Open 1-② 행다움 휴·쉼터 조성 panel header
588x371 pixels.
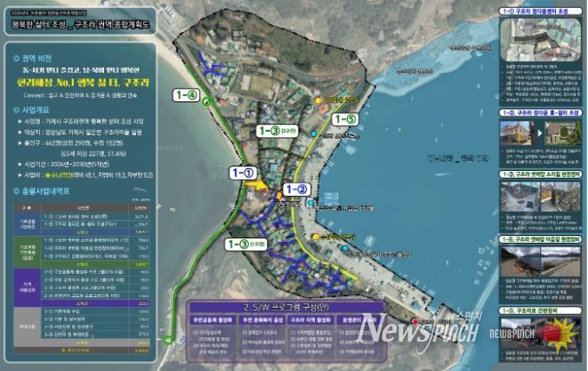click(540, 113)
